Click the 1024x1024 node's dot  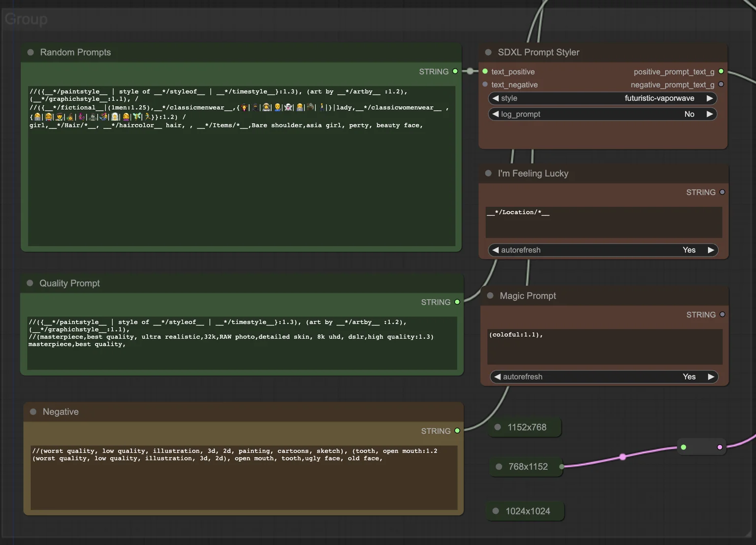pyautogui.click(x=496, y=511)
